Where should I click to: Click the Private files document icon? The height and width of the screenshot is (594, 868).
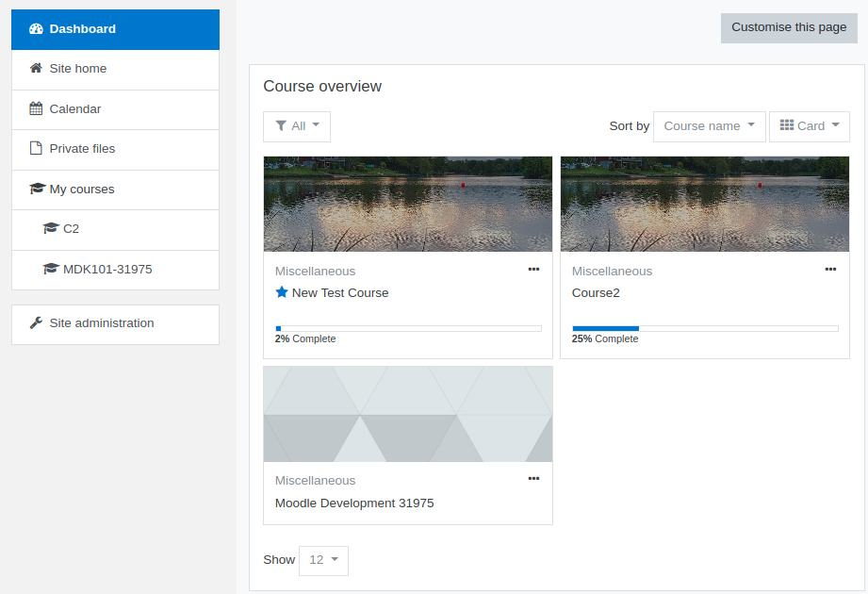coord(36,148)
